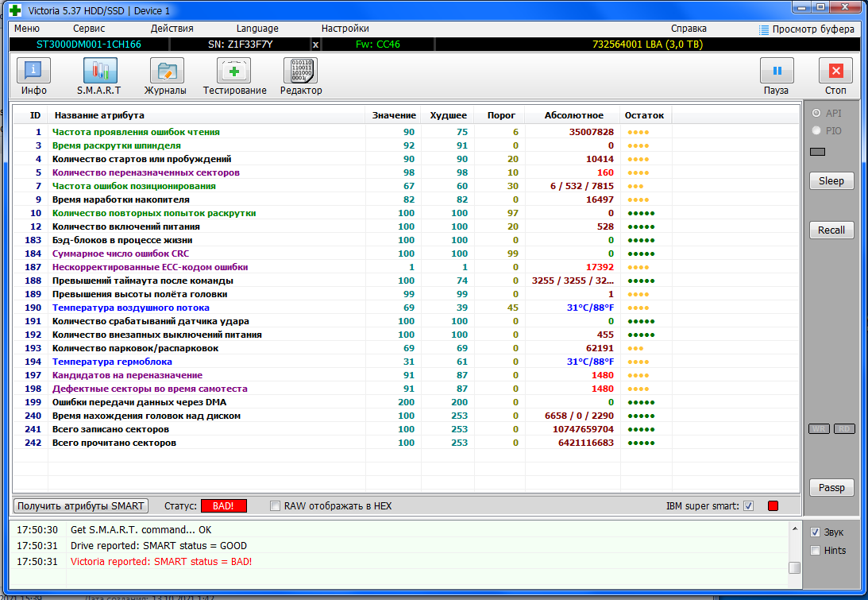
Task: Toggle the Звук sound checkbox
Action: [815, 532]
